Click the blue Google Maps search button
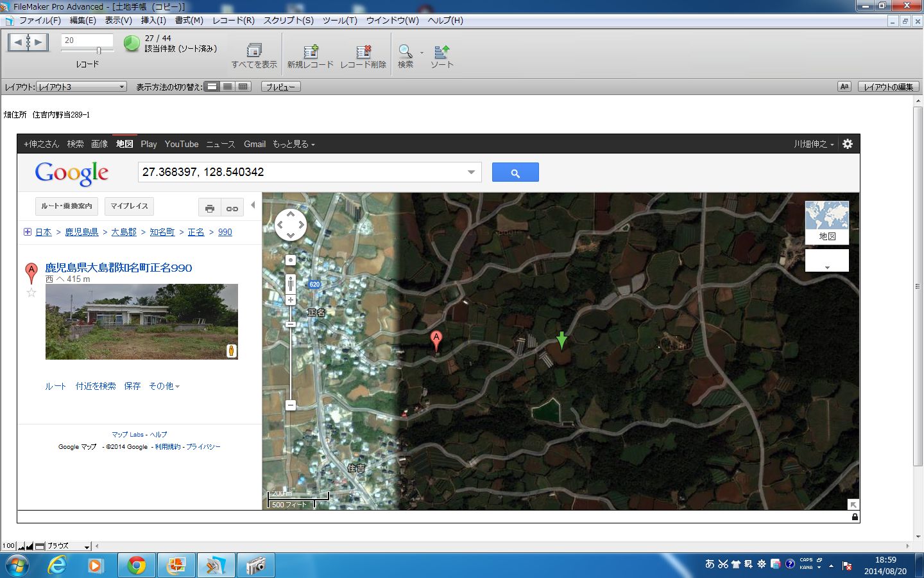The height and width of the screenshot is (578, 924). tap(515, 172)
